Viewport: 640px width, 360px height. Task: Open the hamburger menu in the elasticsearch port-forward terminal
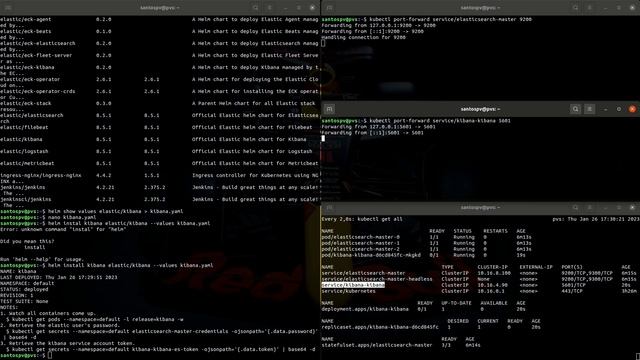coord(589,7)
